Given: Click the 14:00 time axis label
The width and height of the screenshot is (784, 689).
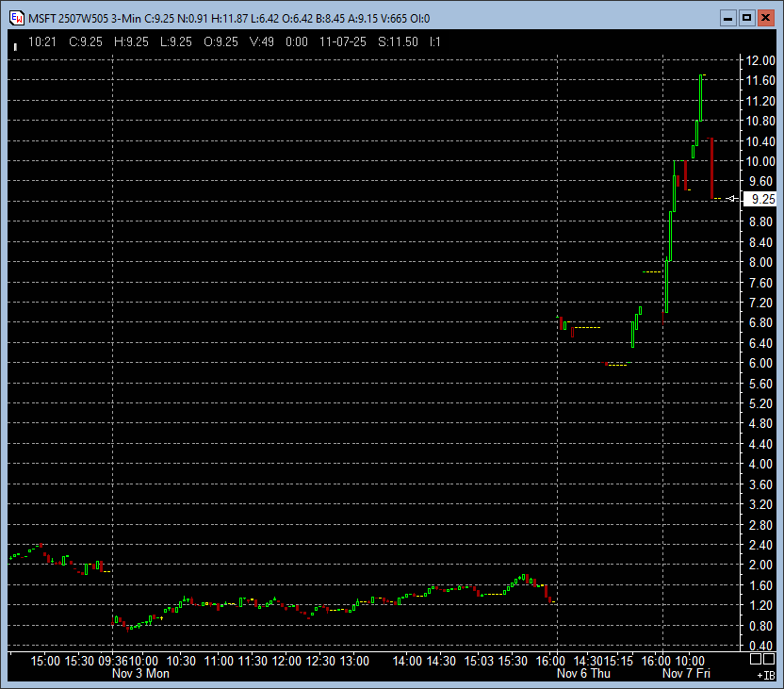Looking at the screenshot, I should pyautogui.click(x=406, y=662).
